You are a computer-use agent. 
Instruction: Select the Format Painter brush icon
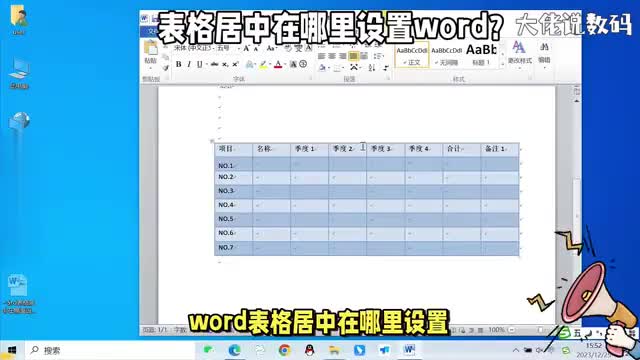click(x=165, y=68)
